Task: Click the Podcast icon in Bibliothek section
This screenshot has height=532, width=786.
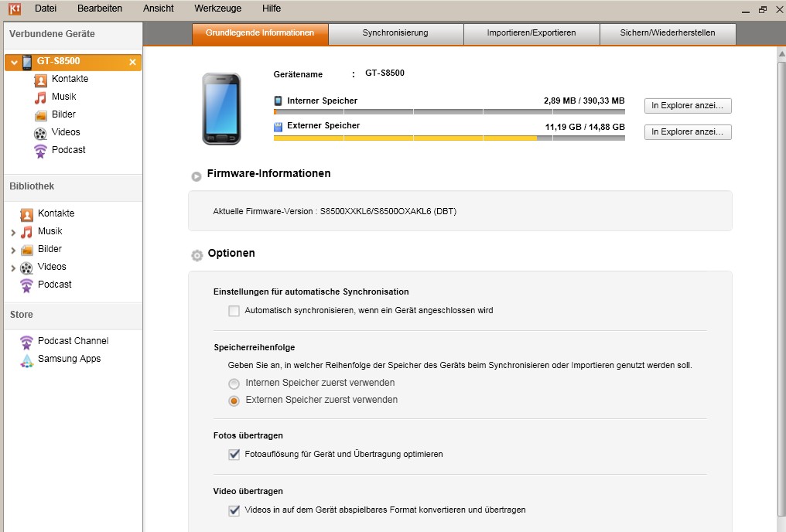Action: click(26, 285)
